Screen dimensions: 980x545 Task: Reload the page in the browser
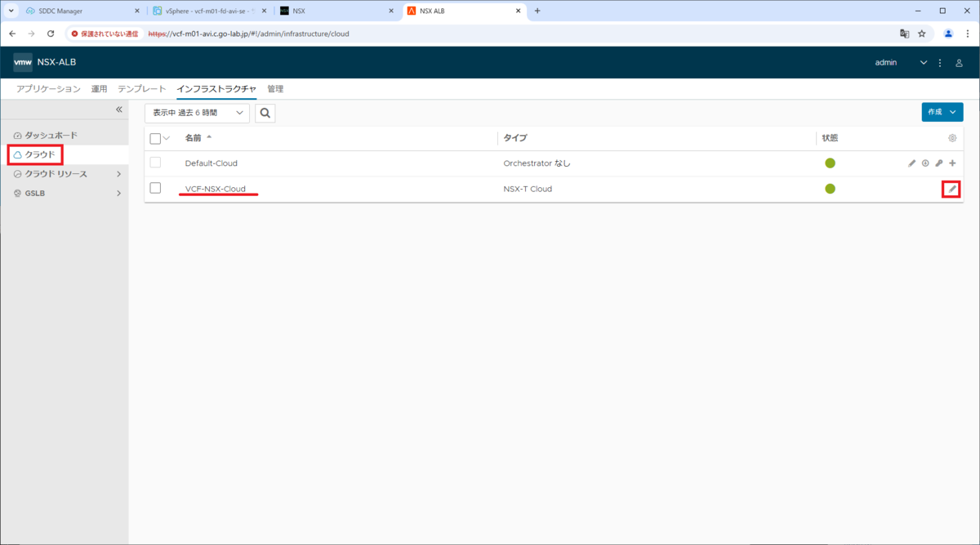tap(51, 34)
